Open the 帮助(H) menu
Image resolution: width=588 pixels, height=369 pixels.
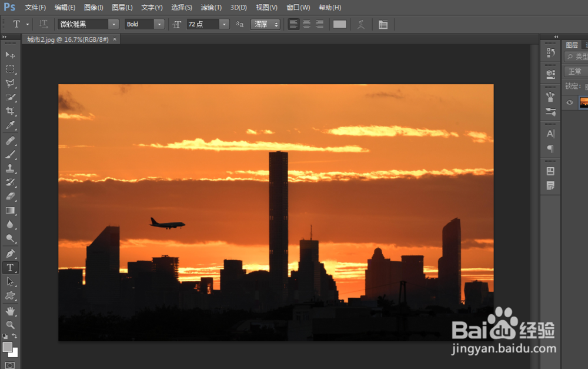pyautogui.click(x=330, y=8)
